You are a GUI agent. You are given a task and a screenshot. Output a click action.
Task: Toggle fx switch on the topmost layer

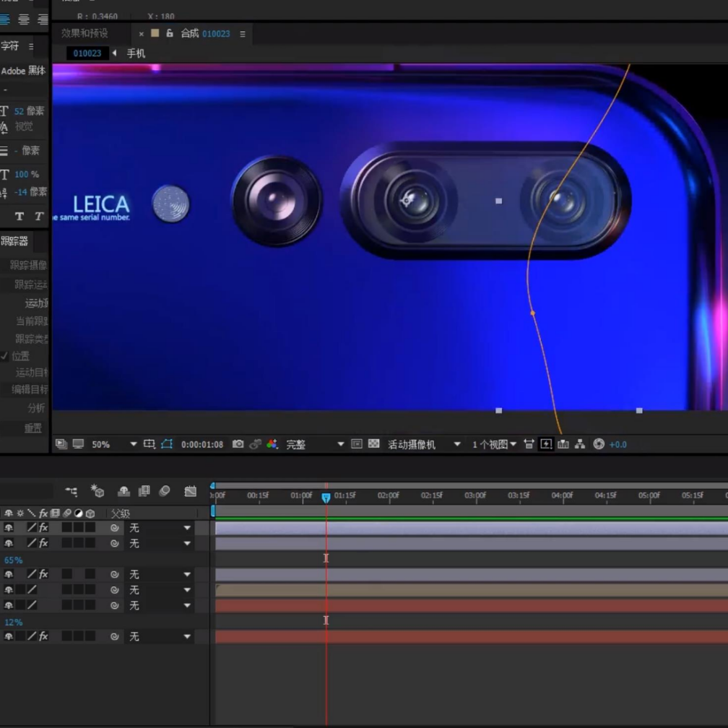pos(43,527)
